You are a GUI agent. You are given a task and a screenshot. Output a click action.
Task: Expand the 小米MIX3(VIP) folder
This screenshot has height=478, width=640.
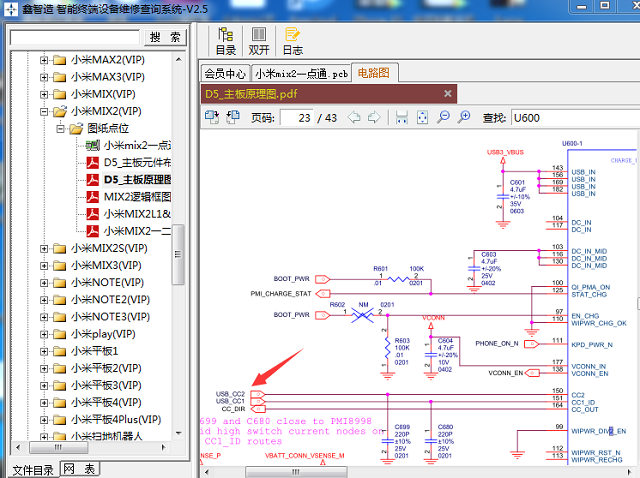coord(44,266)
